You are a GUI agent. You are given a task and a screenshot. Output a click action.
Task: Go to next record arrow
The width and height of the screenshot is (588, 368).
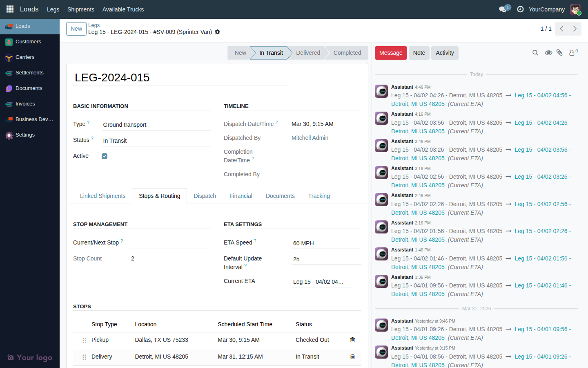575,29
